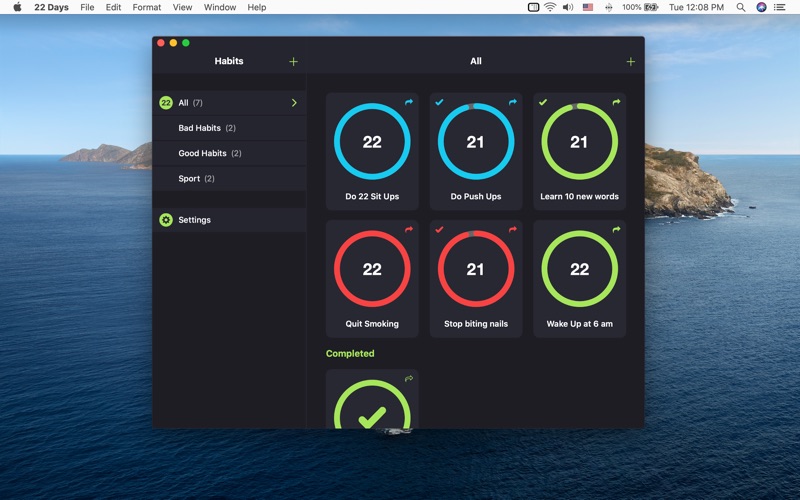This screenshot has width=800, height=500.
Task: Click the plus icon to add habit
Action: (x=630, y=62)
